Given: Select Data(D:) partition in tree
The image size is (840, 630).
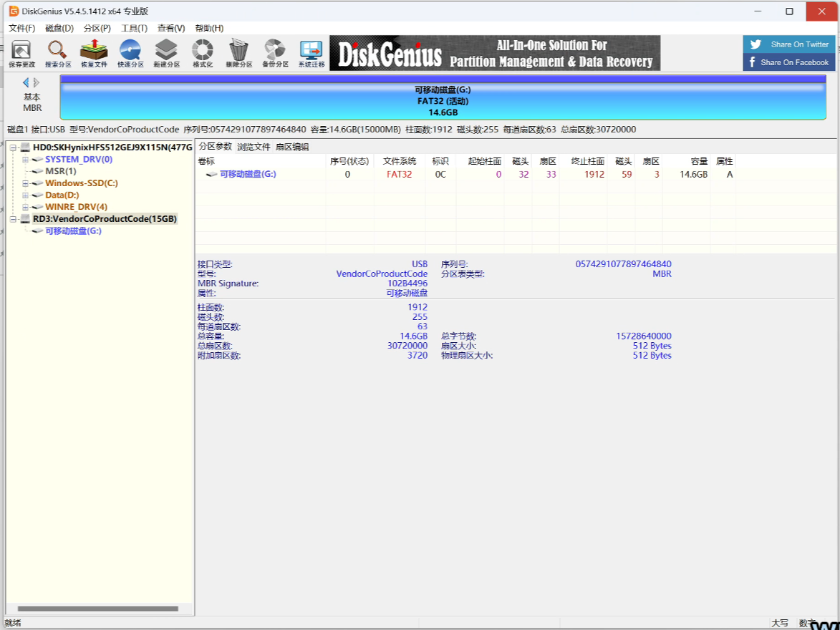Looking at the screenshot, I should coord(62,195).
